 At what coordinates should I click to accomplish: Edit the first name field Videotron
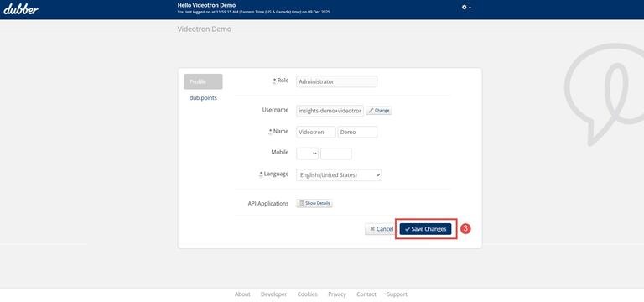pyautogui.click(x=316, y=132)
